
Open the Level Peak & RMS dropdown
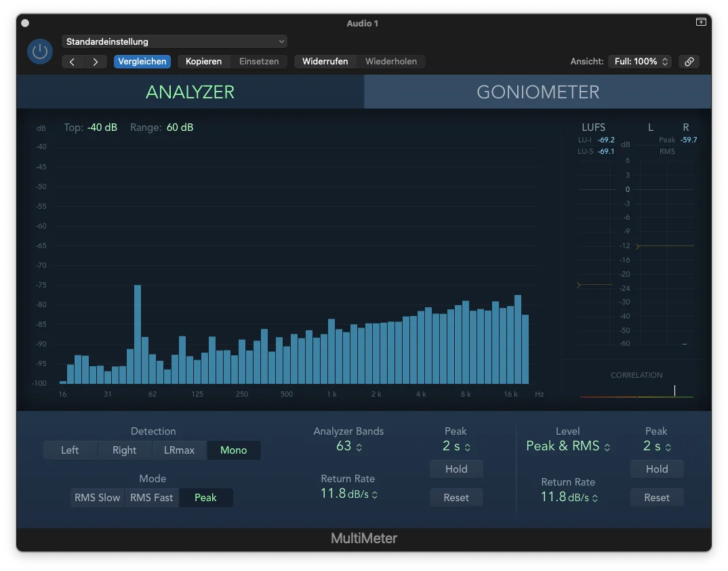coord(568,446)
